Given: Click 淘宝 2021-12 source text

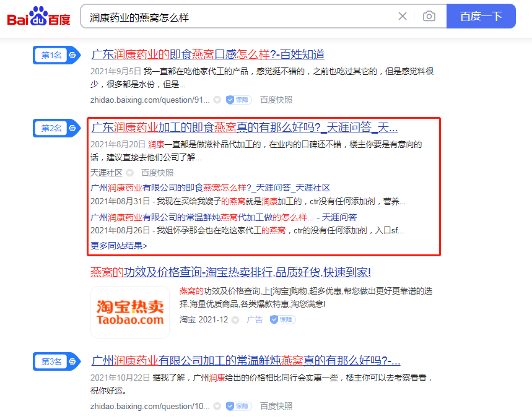Looking at the screenshot, I should coord(204,319).
